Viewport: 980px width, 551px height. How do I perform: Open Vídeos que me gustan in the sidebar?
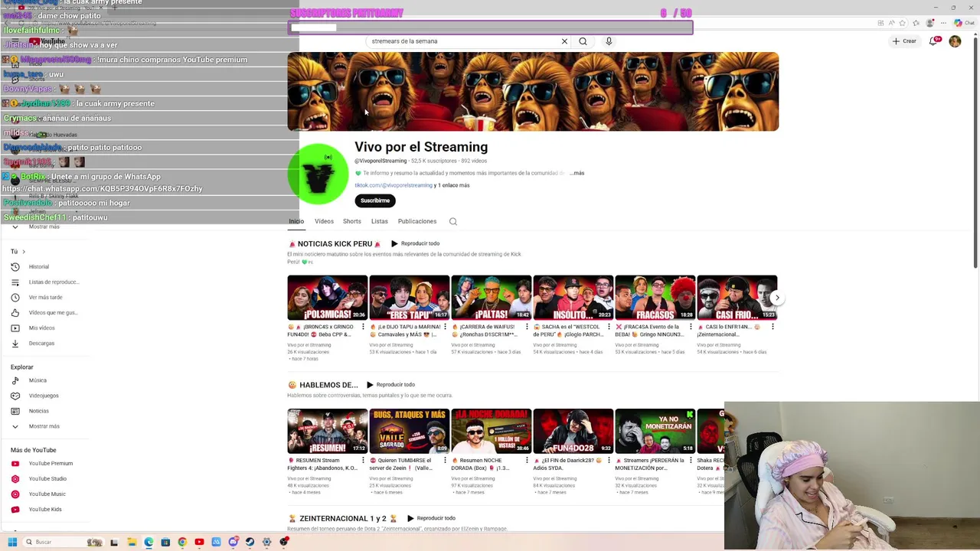point(46,312)
